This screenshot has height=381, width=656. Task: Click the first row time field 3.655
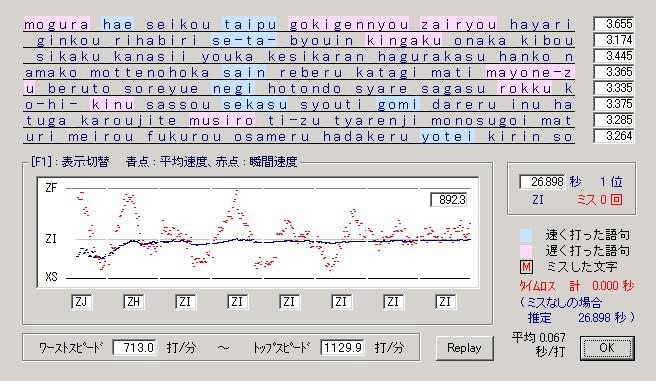pos(614,24)
